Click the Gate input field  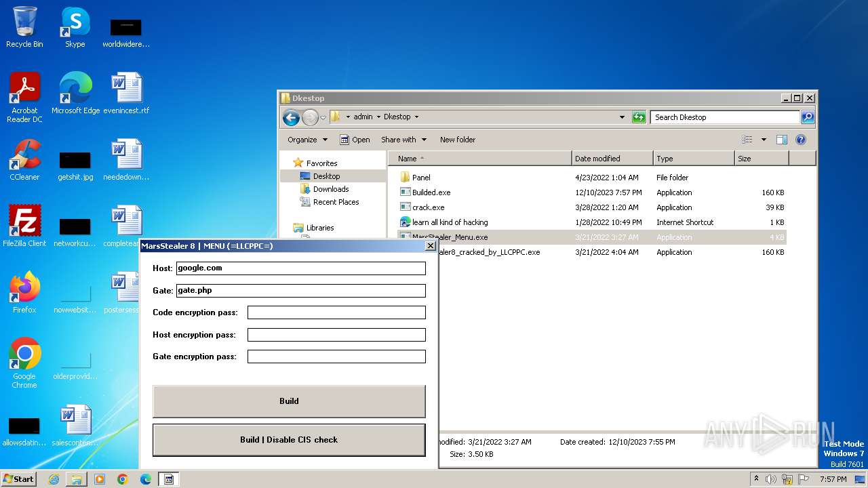[x=300, y=291]
